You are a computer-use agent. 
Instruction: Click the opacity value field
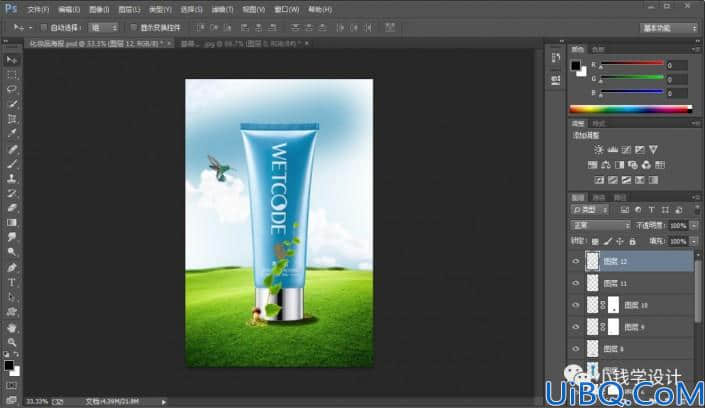click(678, 225)
